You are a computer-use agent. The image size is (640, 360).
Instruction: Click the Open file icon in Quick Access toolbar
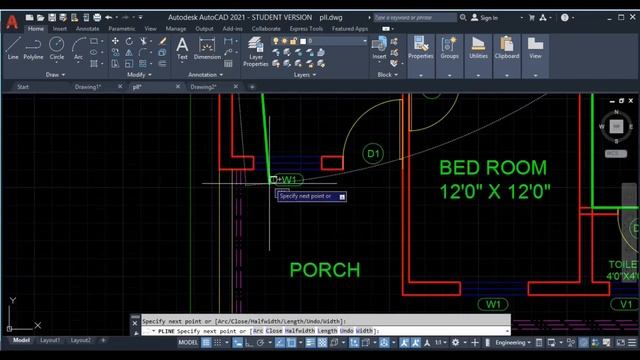click(40, 18)
